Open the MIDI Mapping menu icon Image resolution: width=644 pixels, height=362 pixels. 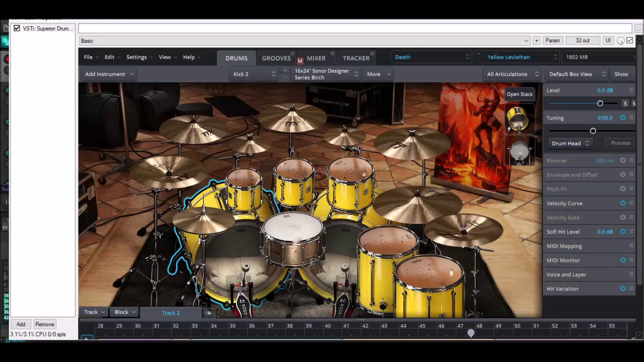click(631, 246)
